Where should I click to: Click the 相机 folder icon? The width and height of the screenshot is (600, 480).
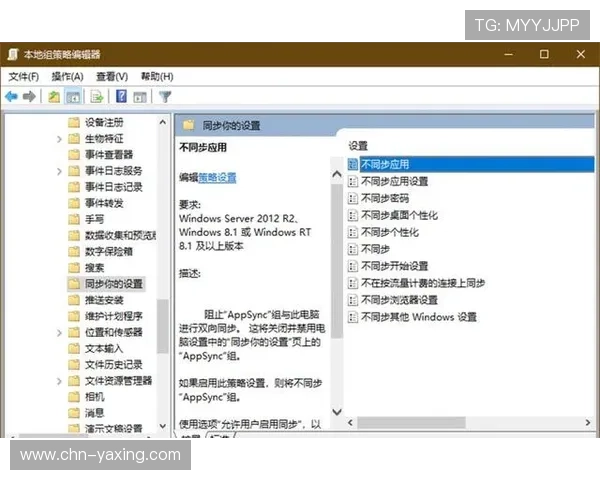coord(74,397)
